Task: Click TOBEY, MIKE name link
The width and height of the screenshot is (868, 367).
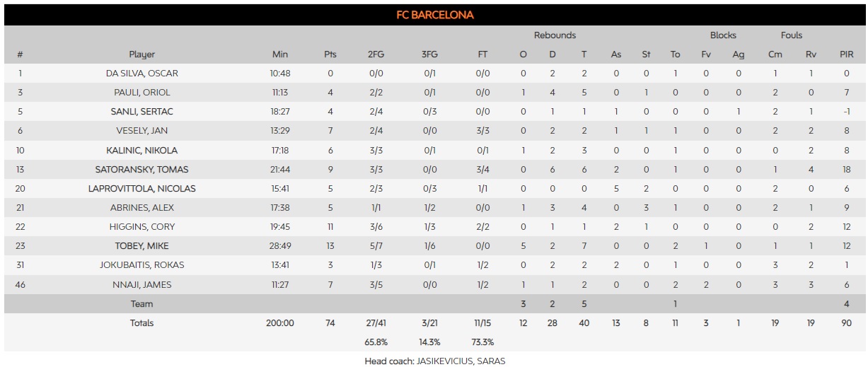Action: tap(141, 246)
